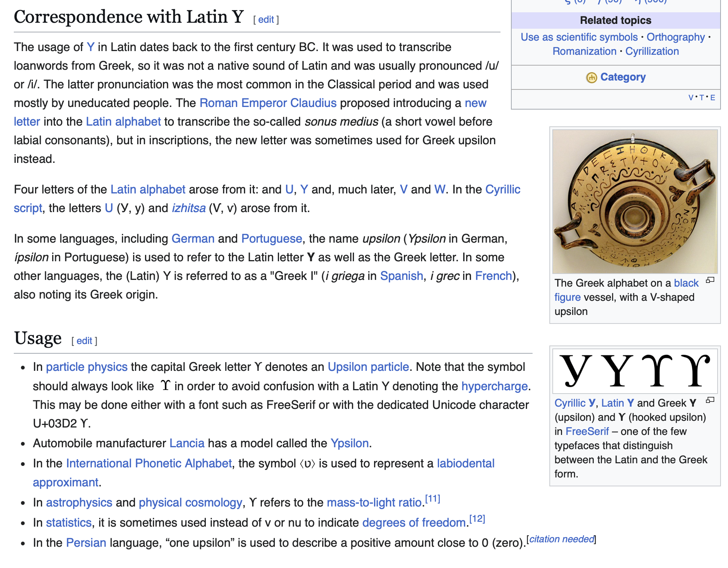The image size is (728, 568).
Task: Click the 'Related topics' header text
Action: 616,20
